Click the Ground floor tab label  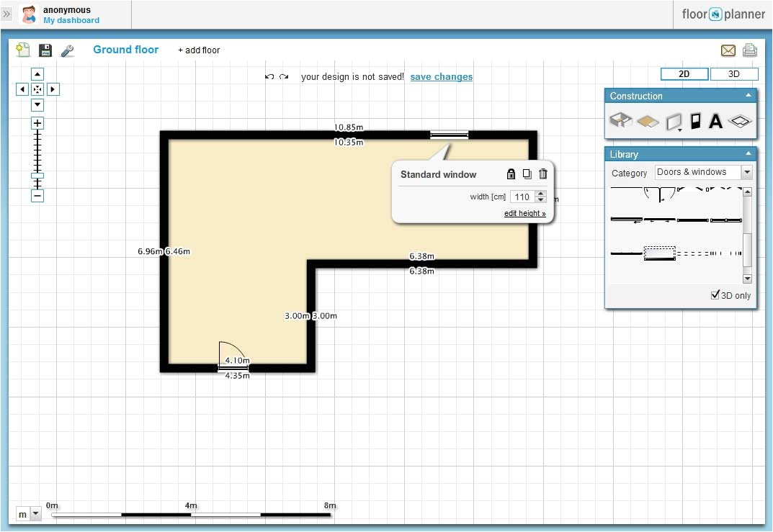(125, 50)
